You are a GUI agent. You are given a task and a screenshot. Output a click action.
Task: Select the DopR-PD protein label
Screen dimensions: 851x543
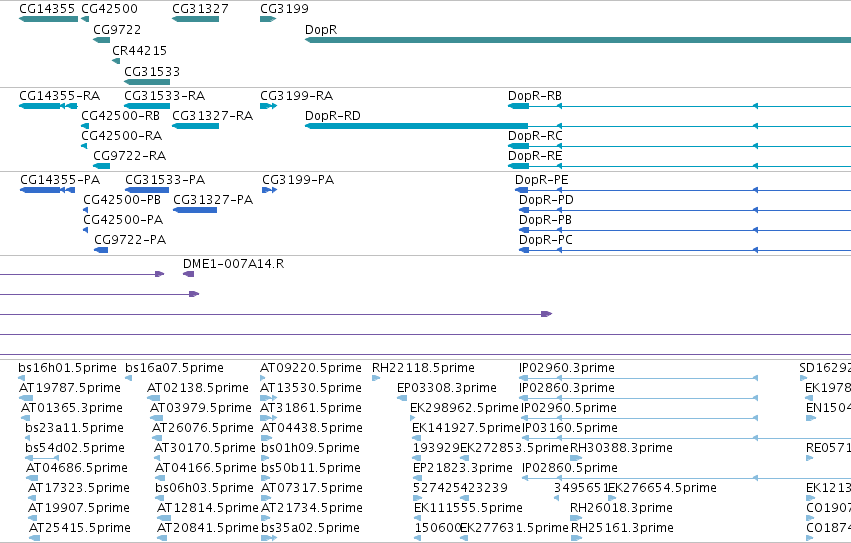[x=546, y=200]
